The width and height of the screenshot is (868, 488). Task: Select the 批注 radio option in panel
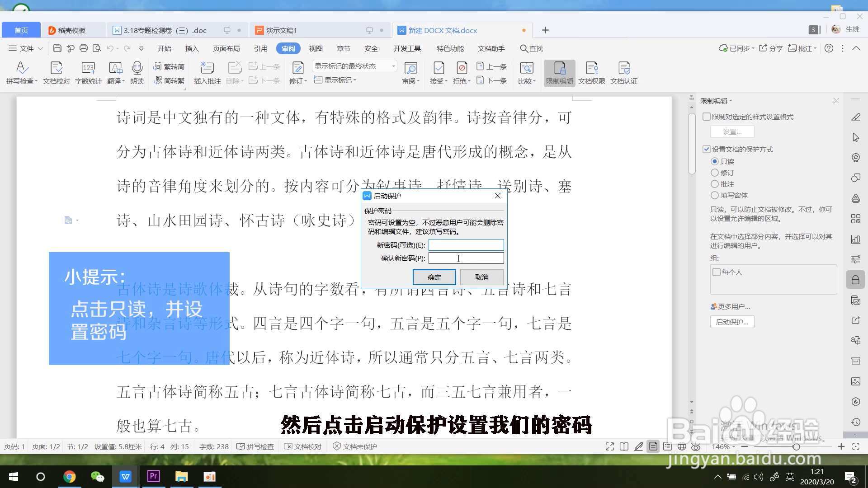[715, 184]
